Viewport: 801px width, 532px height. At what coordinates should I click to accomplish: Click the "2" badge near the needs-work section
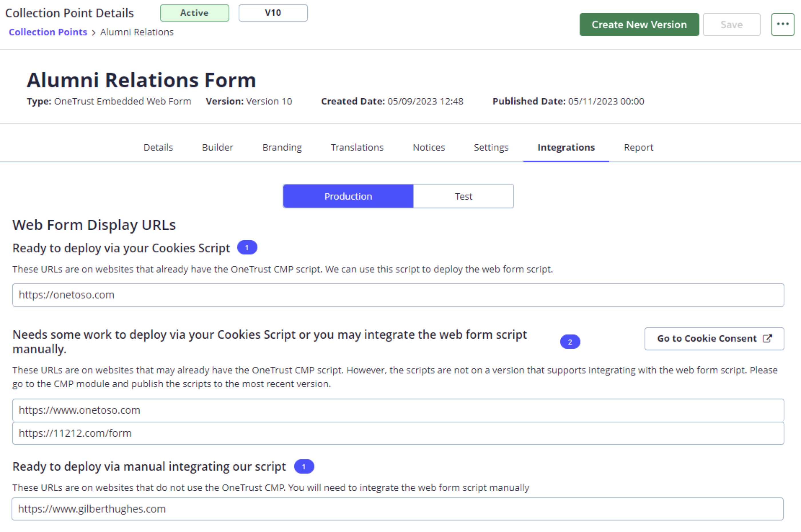[571, 342]
